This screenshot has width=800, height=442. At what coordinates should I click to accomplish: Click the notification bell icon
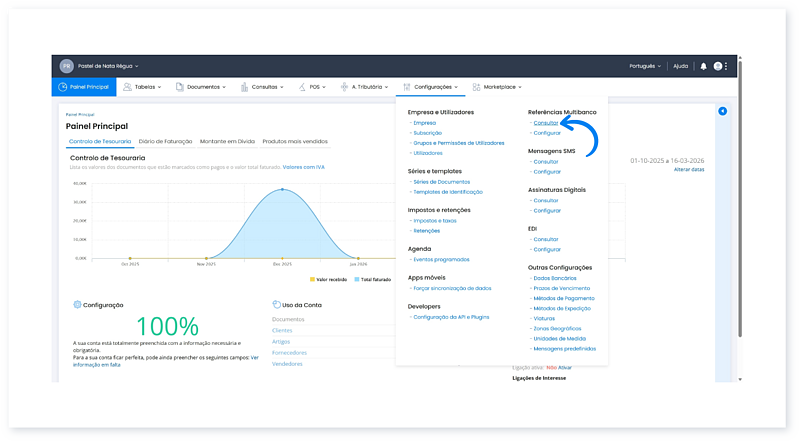tap(703, 66)
